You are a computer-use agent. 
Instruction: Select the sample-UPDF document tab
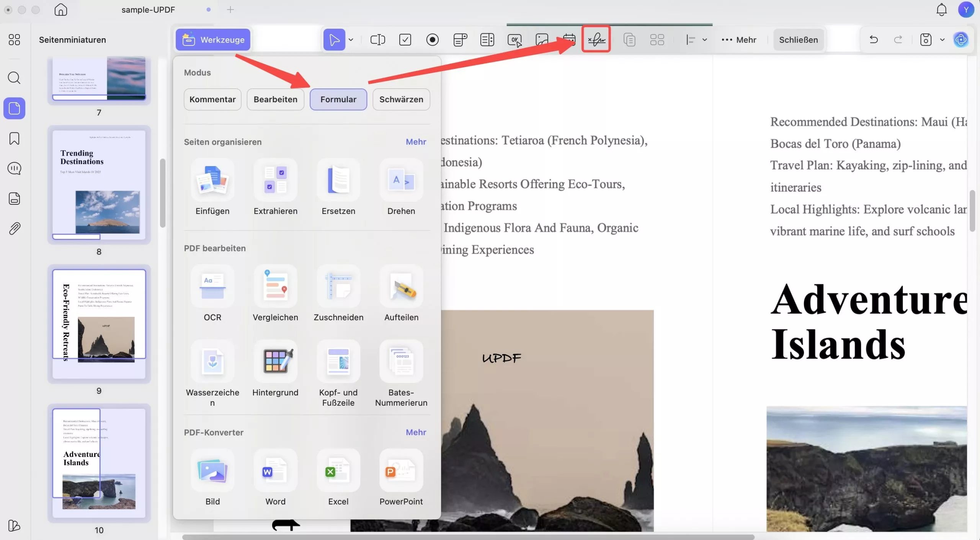148,10
